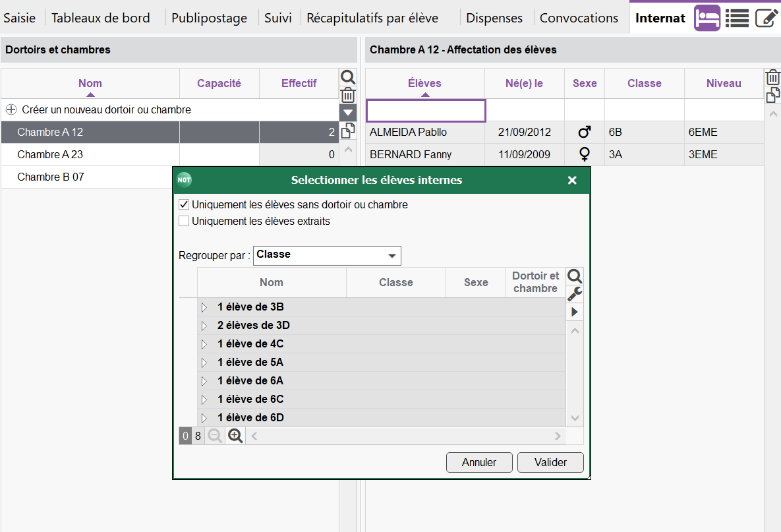Viewport: 781px width, 532px height.
Task: Click dialog's Dortoir et chambre column header
Action: 535,282
